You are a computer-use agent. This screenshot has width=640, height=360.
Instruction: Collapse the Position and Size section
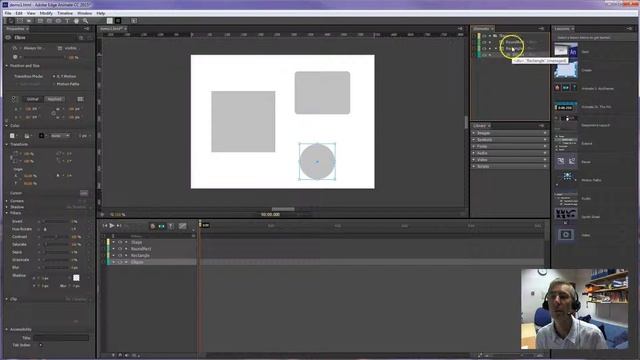tap(7, 66)
